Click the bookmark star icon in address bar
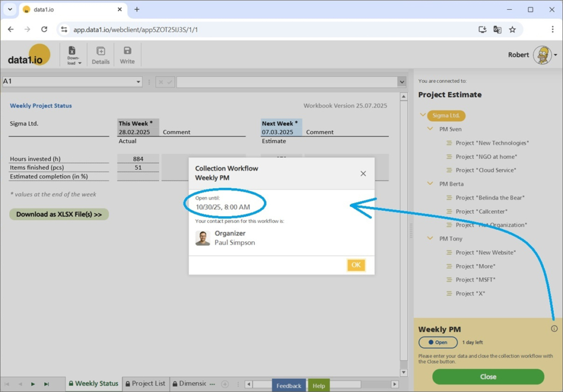 (512, 29)
